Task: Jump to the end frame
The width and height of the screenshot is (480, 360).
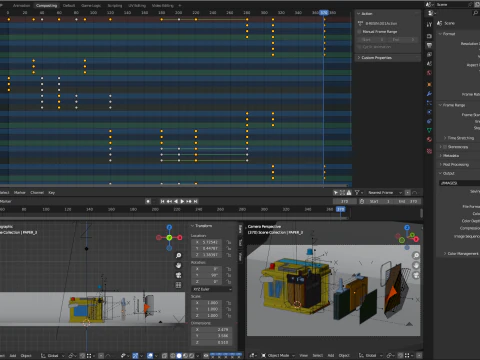Action: tap(196, 201)
